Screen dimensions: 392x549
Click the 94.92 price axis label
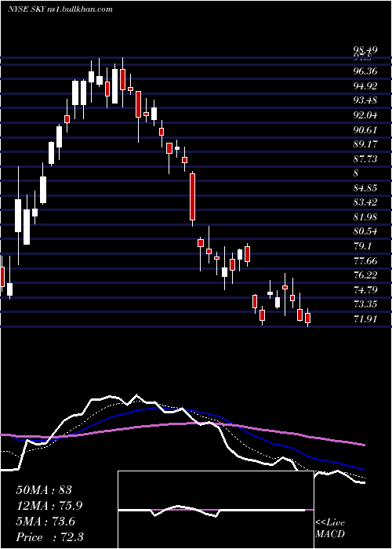pyautogui.click(x=365, y=85)
